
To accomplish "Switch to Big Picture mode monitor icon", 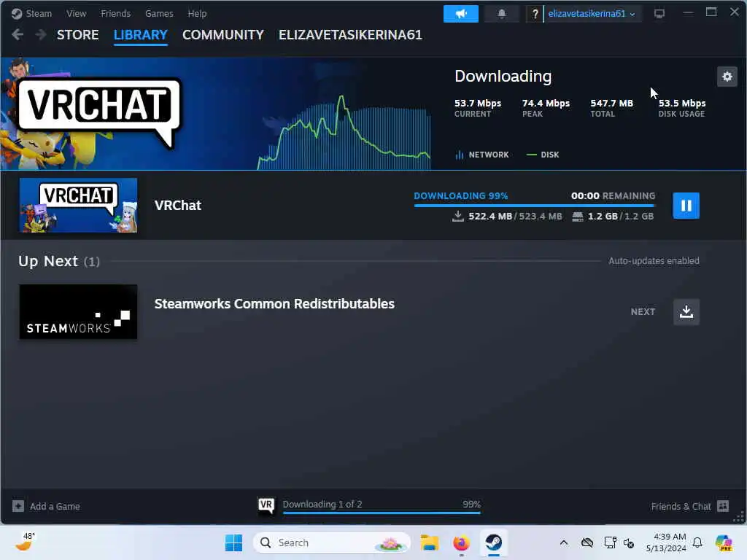I will click(659, 14).
